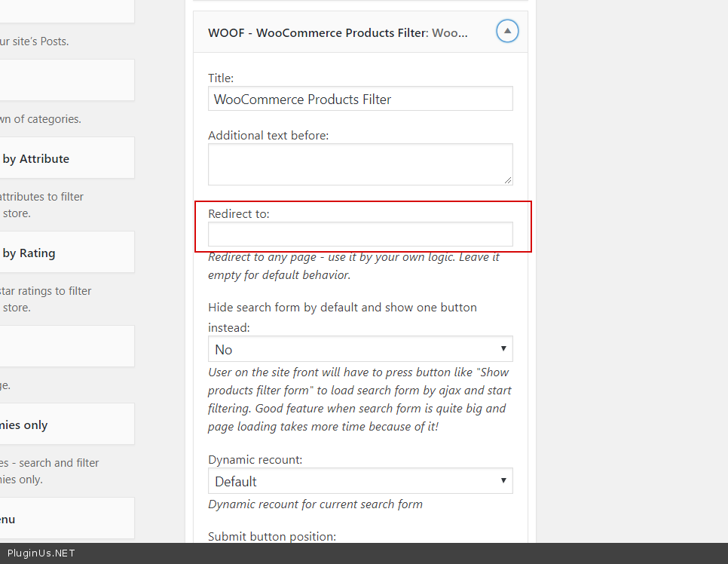This screenshot has height=564, width=728.
Task: Click the Submit button position label
Action: [272, 536]
